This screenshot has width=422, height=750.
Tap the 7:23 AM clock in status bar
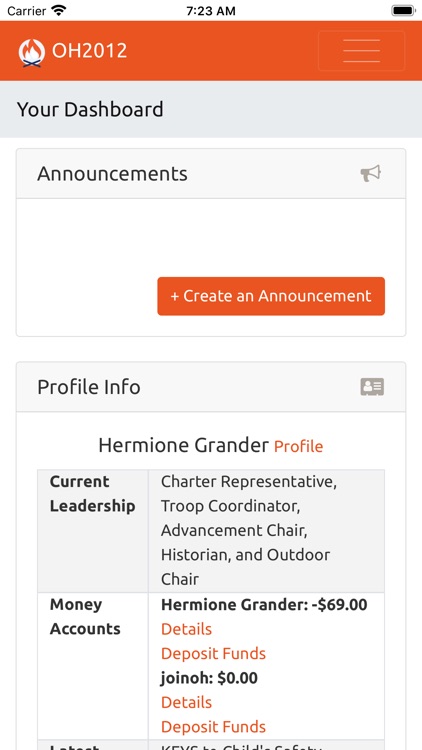211,11
